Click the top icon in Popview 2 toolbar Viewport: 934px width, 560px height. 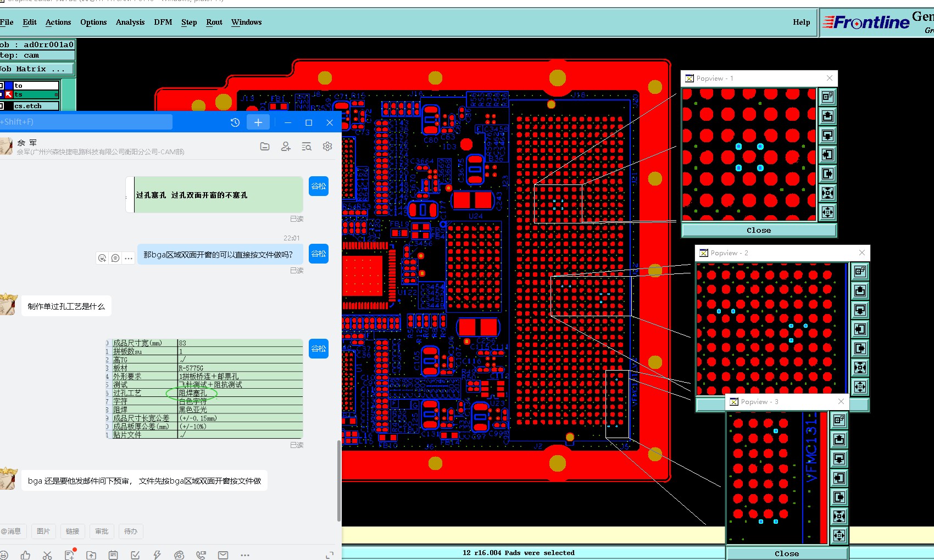tap(860, 271)
